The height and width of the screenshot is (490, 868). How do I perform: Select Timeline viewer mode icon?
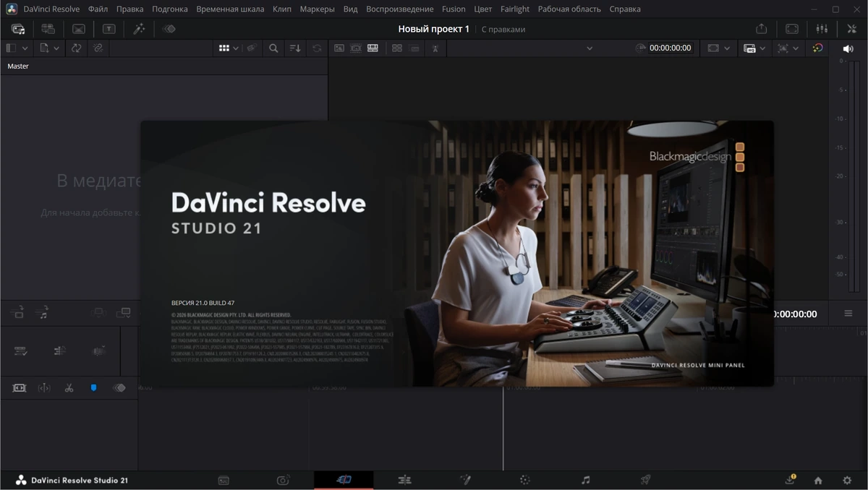click(x=373, y=48)
